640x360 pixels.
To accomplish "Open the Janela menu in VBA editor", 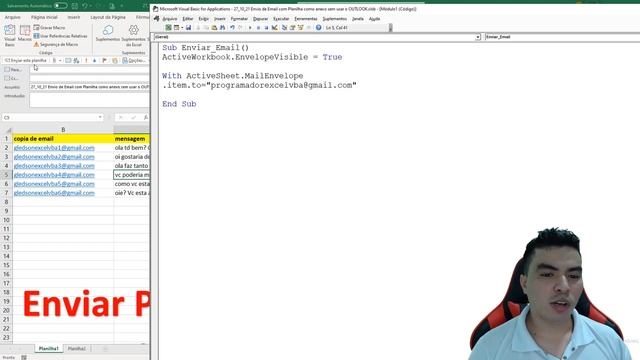I will tap(358, 19).
